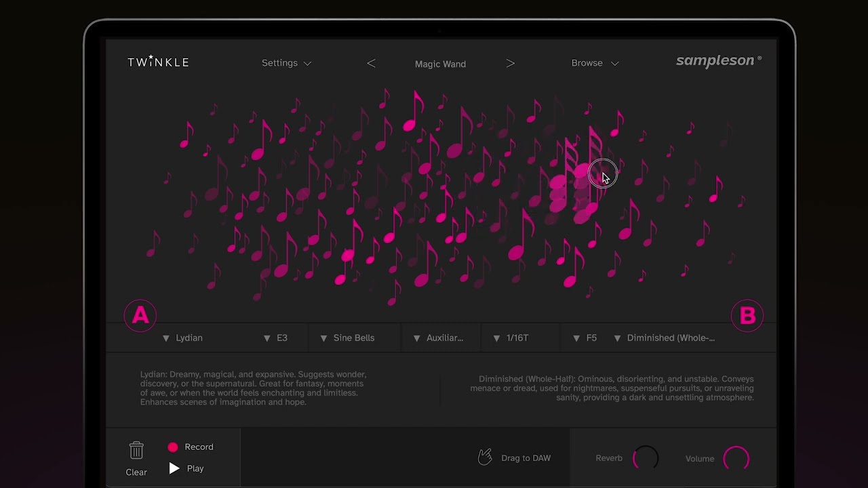Open the Browse menu
Image resolution: width=868 pixels, height=488 pixels.
click(595, 63)
